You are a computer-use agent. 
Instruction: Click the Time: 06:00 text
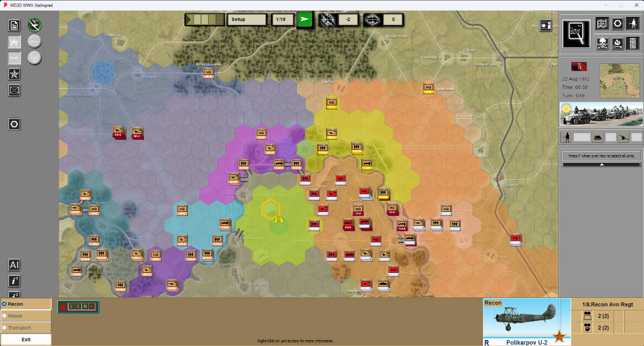pos(574,87)
